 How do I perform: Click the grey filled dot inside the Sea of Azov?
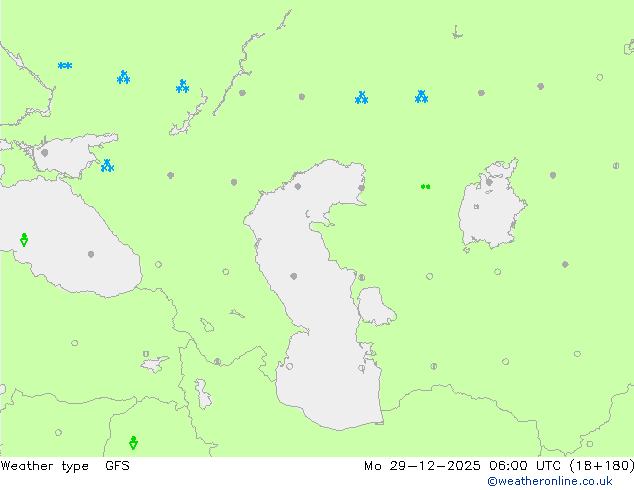pyautogui.click(x=45, y=153)
